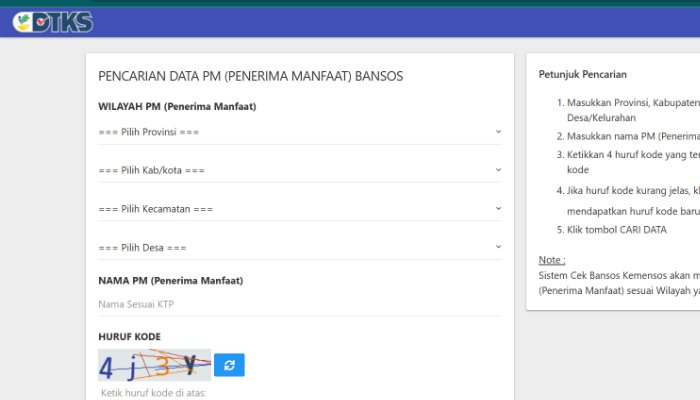Click the page title PENCARIAN DATA PM BANSOS
The width and height of the screenshot is (700, 400).
point(250,76)
